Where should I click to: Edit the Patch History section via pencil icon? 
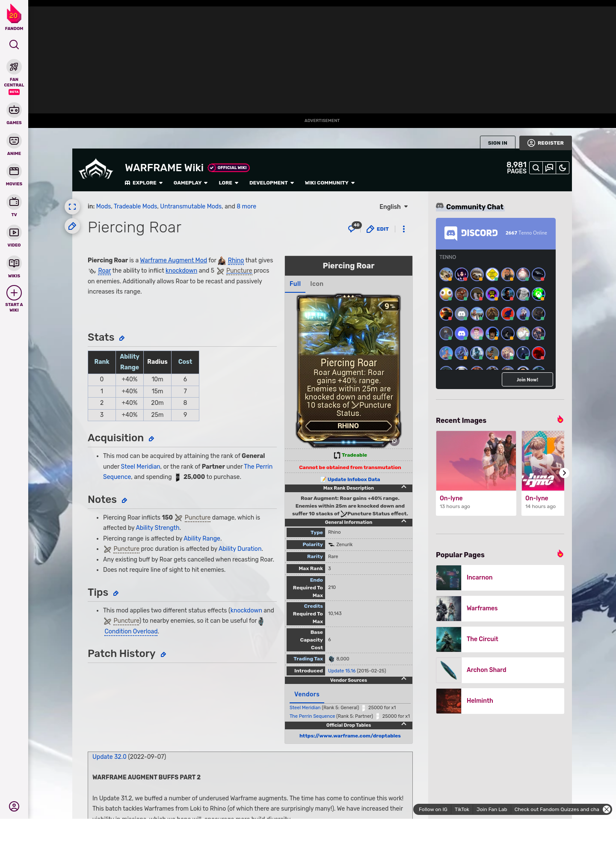(163, 654)
